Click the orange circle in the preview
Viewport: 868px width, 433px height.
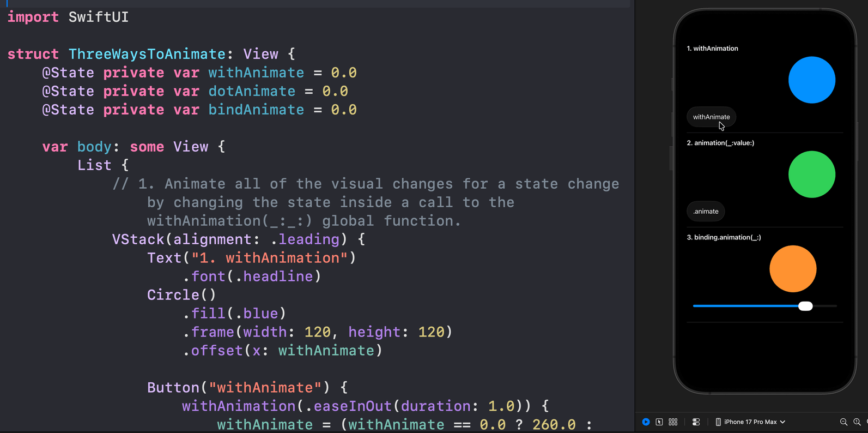tap(793, 269)
